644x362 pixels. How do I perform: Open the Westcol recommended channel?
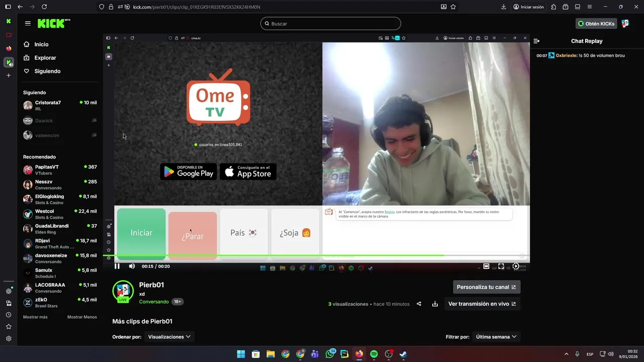(x=59, y=214)
